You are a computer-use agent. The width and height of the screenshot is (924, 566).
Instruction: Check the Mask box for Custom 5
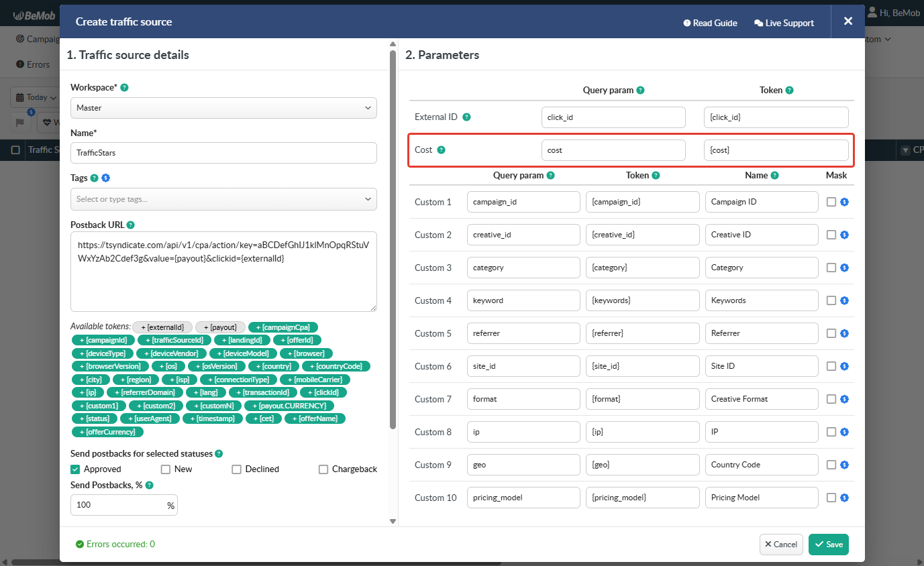point(831,333)
